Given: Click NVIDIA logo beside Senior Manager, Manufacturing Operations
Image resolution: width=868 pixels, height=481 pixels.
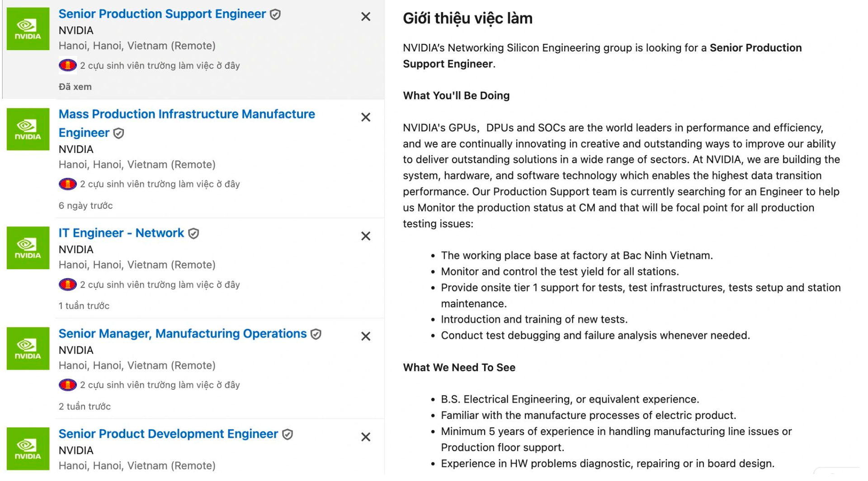Looking at the screenshot, I should [x=28, y=349].
